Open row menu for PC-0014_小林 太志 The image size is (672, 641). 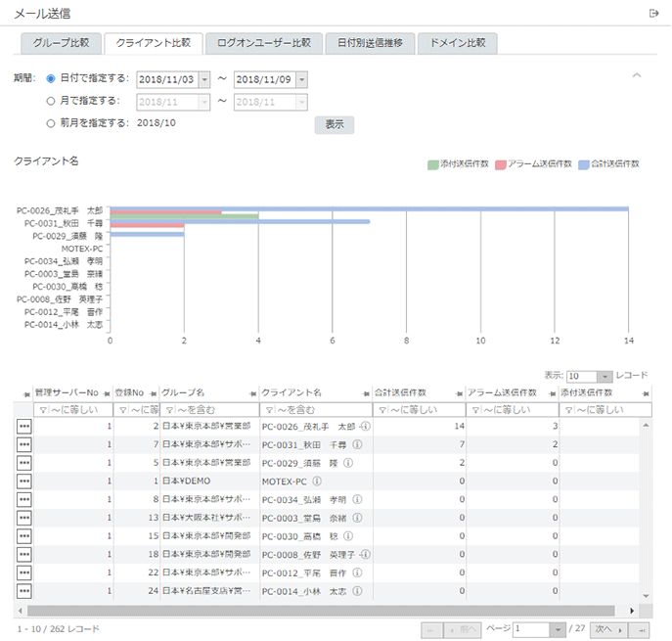tap(23, 591)
